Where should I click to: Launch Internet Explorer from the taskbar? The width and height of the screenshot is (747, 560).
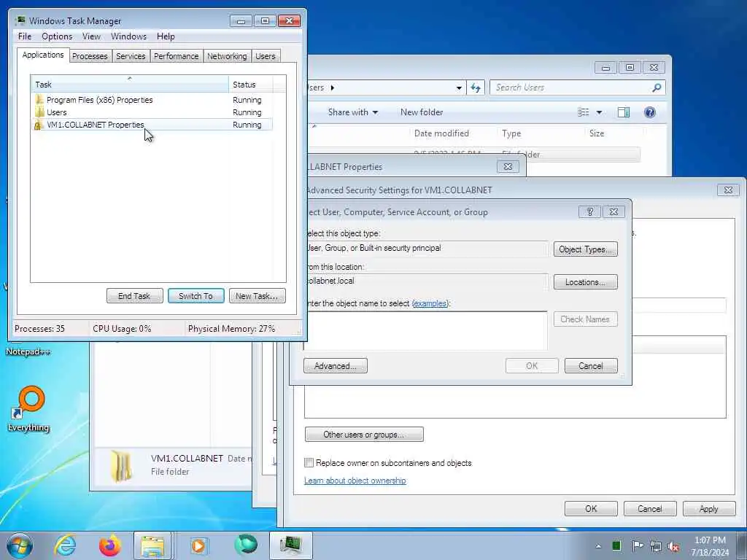click(x=65, y=545)
